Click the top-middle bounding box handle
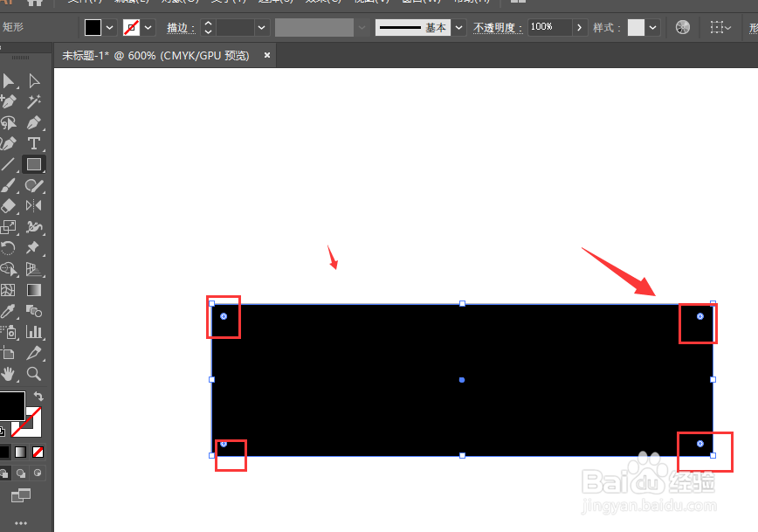Screen dimensions: 758x532 pyautogui.click(x=462, y=303)
